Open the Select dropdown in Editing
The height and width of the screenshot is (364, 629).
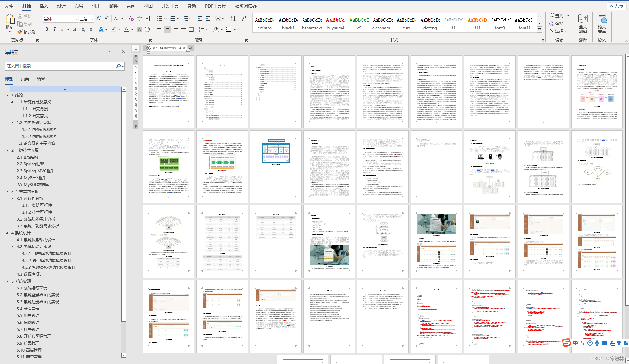tap(558, 31)
